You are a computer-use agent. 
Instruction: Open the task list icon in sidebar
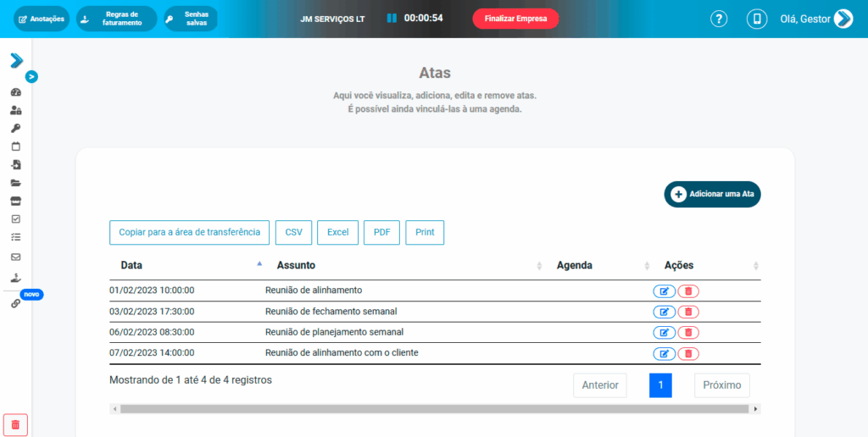pos(15,237)
